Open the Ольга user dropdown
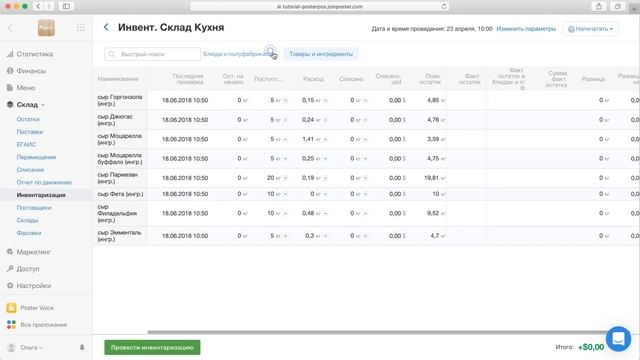640x360 pixels. 31,347
